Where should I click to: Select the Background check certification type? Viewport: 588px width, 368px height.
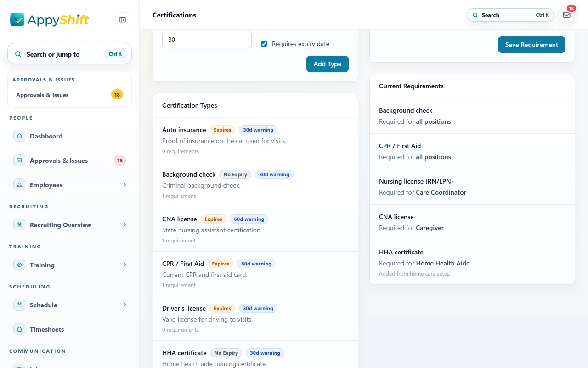point(255,184)
